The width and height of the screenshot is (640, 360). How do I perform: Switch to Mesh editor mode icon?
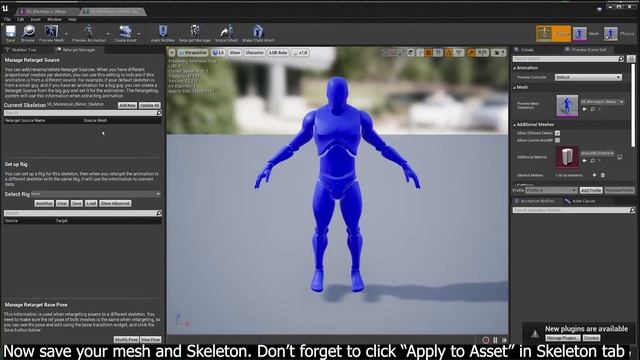579,33
